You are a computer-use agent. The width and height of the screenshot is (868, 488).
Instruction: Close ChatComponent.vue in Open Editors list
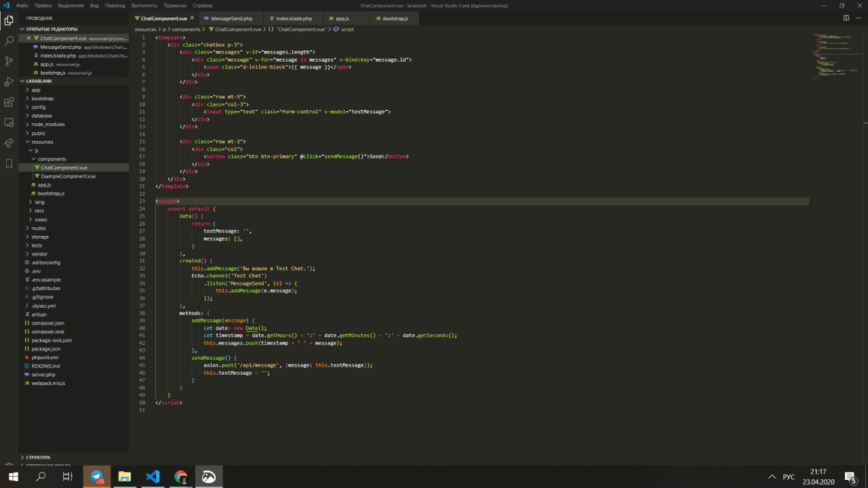click(x=29, y=39)
